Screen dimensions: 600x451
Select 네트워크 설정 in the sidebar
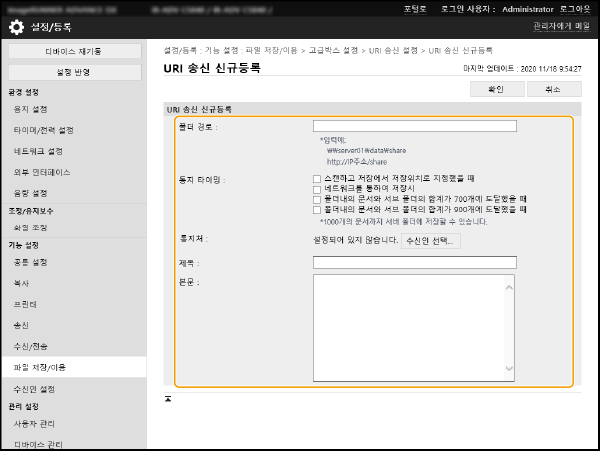(x=41, y=151)
